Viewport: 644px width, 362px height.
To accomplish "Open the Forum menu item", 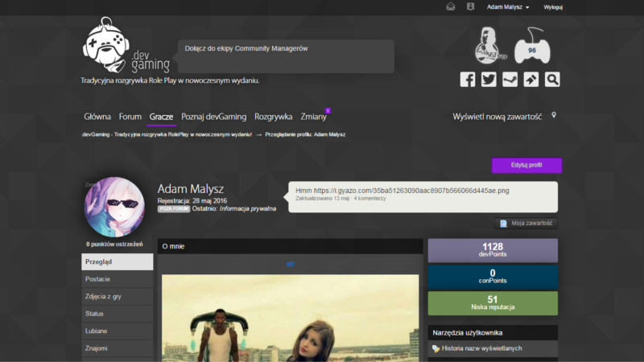I will click(130, 117).
